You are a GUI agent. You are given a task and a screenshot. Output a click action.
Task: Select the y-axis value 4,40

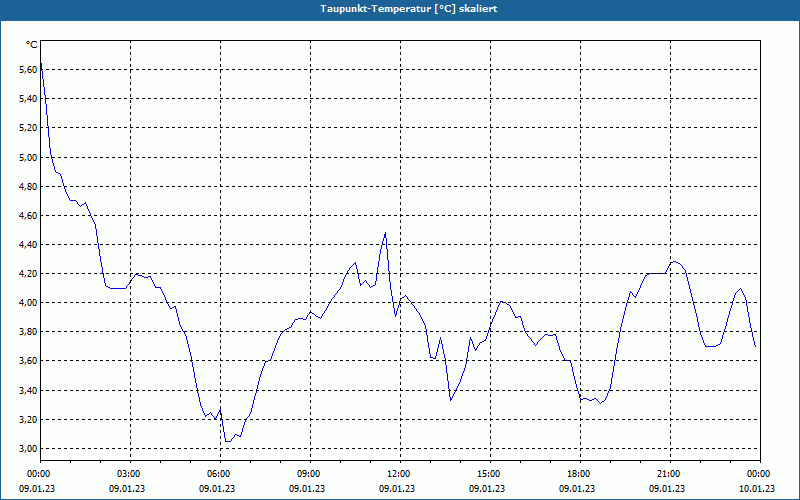tap(28, 244)
